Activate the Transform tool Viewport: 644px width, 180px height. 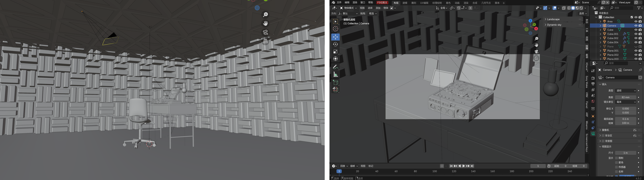[x=335, y=59]
